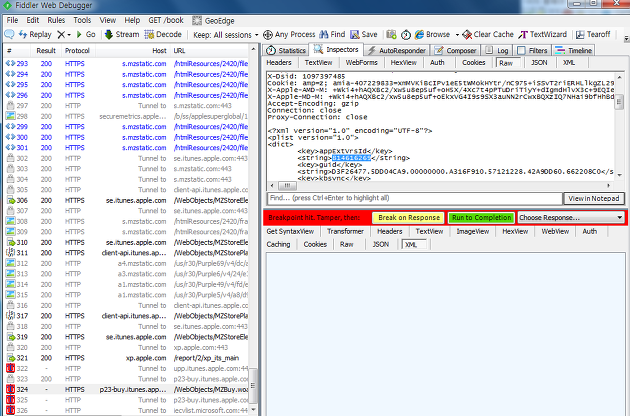The image size is (630, 416).
Task: Switch to the Log tab
Action: 497,50
